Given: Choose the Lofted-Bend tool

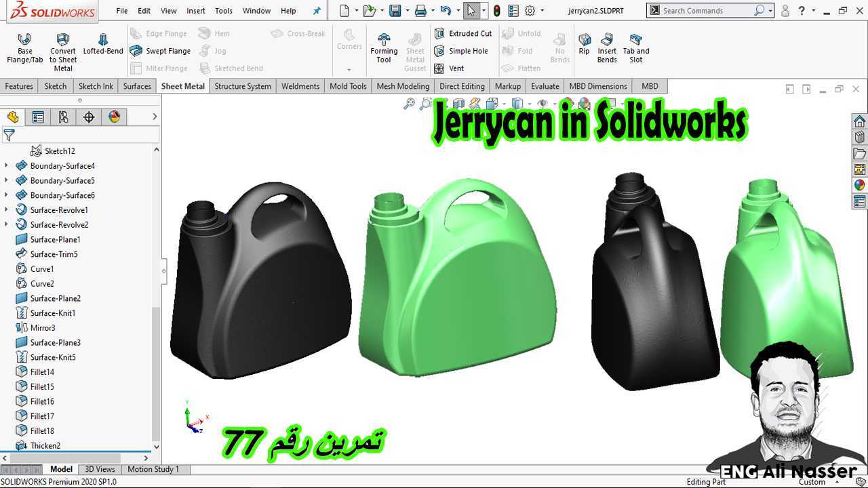Looking at the screenshot, I should point(103,44).
